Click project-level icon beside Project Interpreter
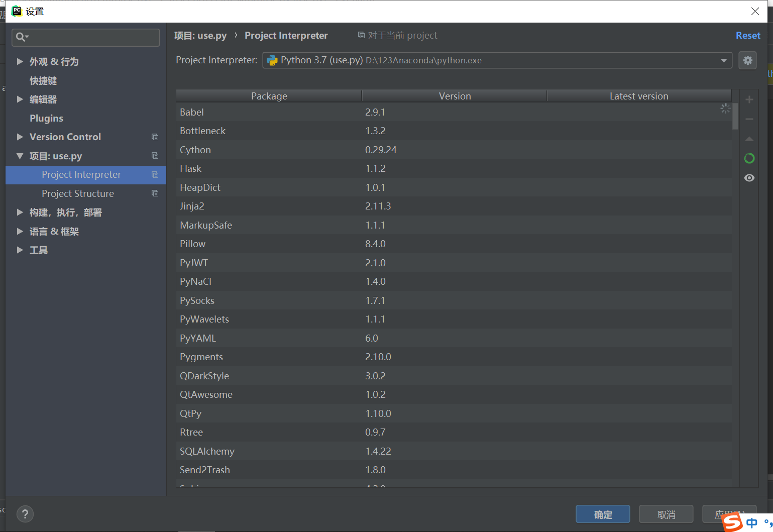 pos(155,174)
